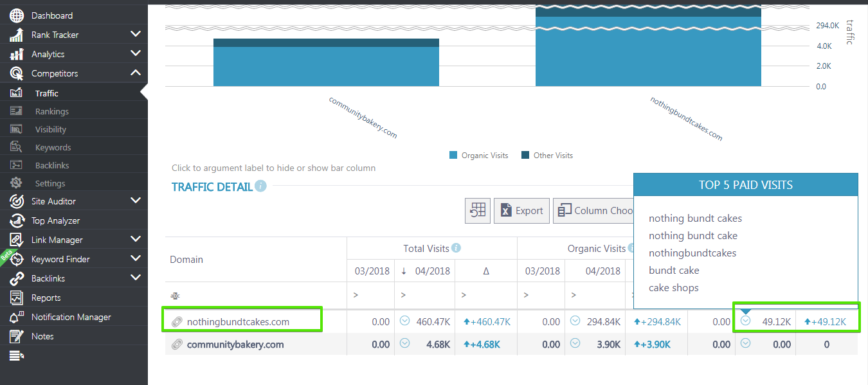Click the Link Manager icon
This screenshot has height=385, width=868.
point(17,240)
